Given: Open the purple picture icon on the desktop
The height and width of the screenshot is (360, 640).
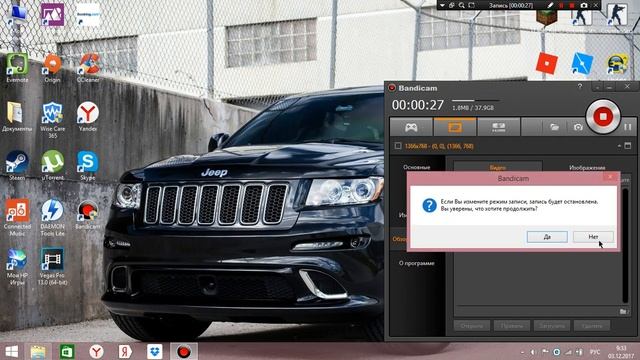Looking at the screenshot, I should [x=52, y=15].
